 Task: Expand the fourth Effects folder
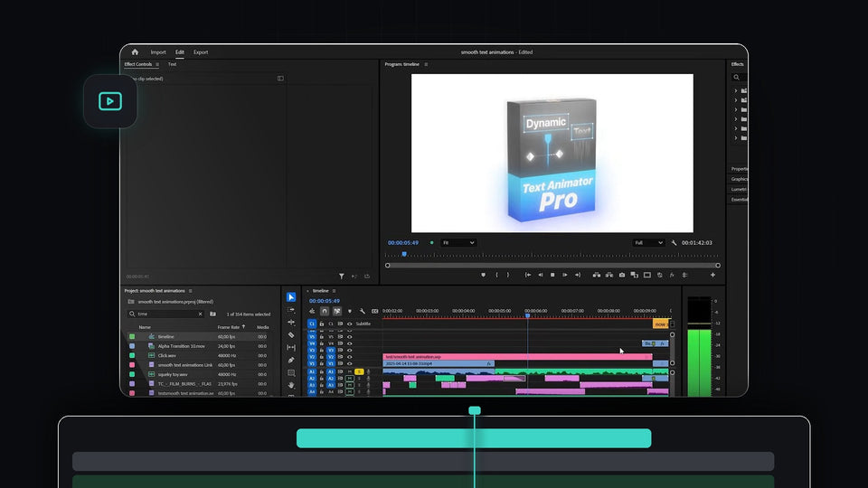tap(736, 119)
